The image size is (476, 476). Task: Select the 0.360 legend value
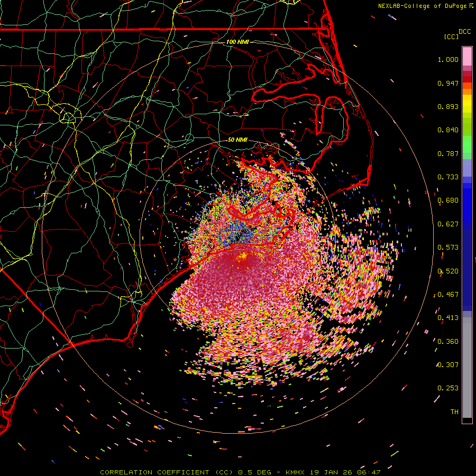448,342
